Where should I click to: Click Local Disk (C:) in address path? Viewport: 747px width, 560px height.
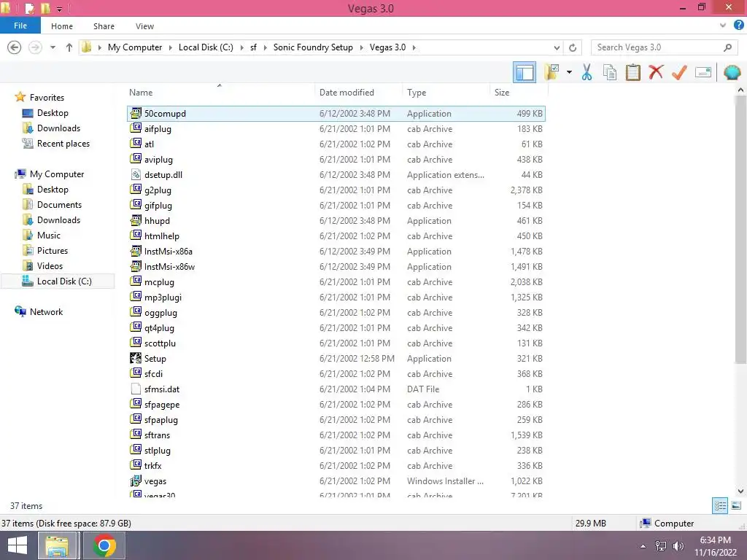click(x=206, y=47)
